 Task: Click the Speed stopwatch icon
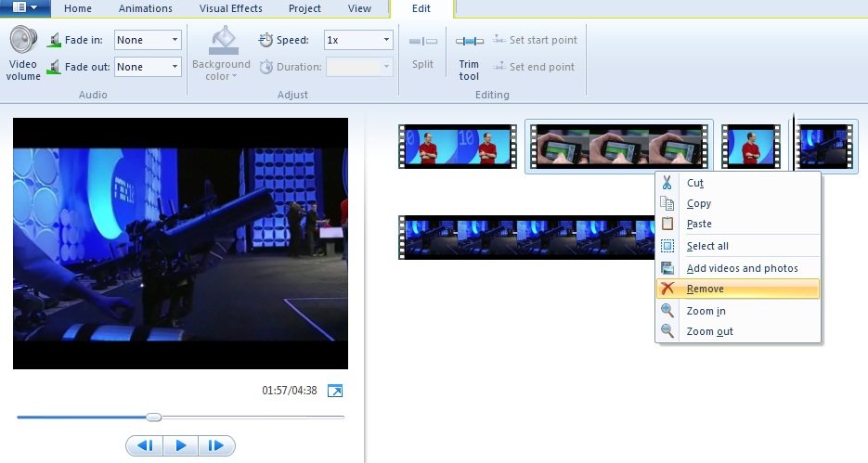(x=266, y=40)
